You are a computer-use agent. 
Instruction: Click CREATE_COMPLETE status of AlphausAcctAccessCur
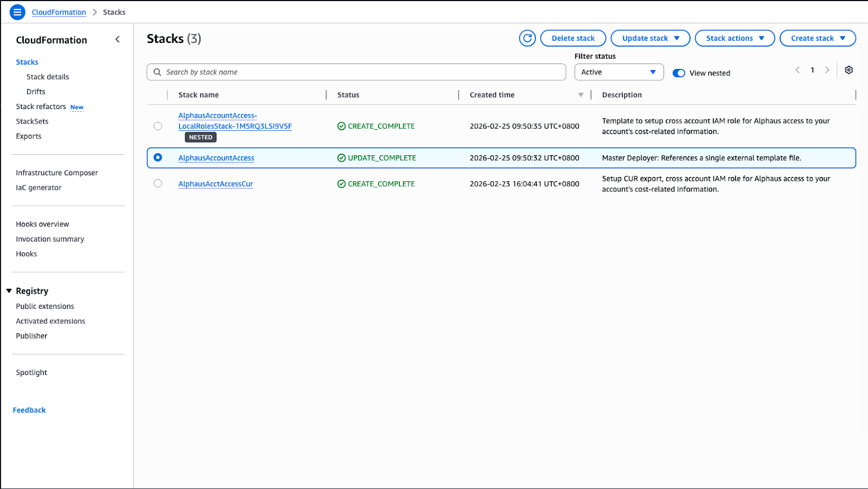coord(381,184)
